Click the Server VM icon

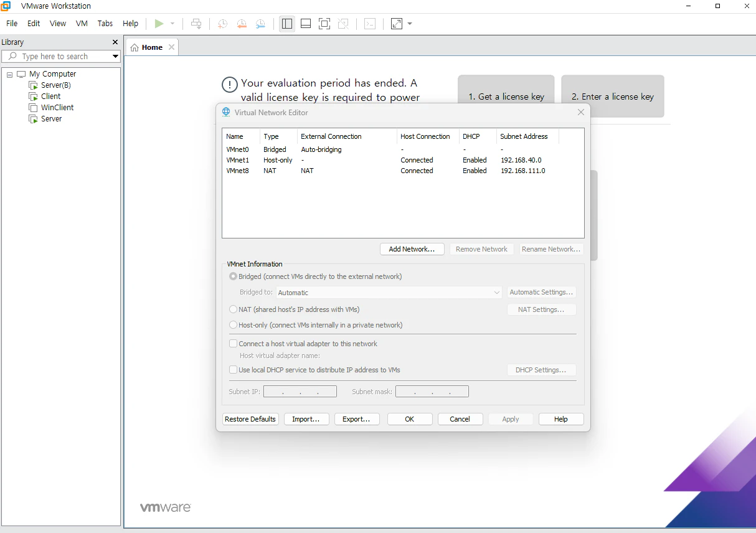33,119
